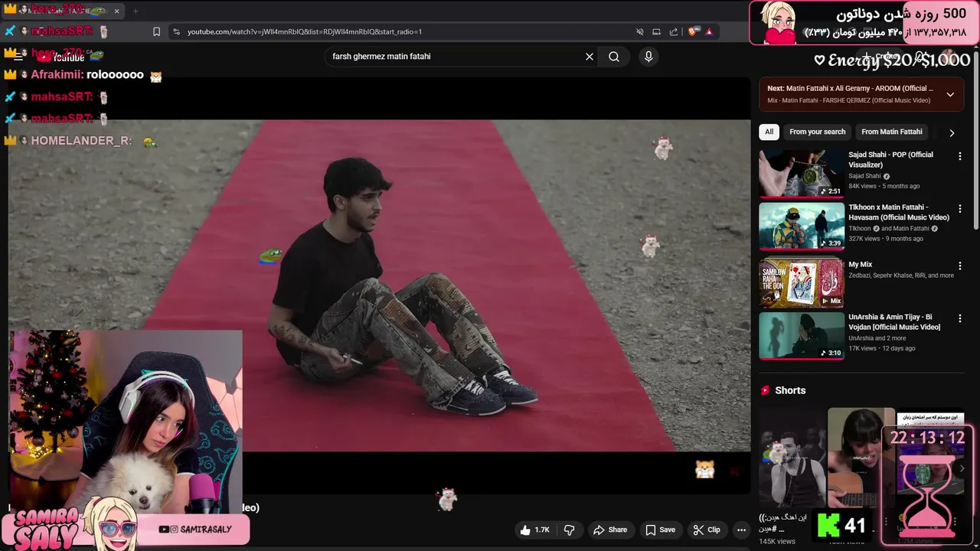This screenshot has height=551, width=980.
Task: Open a new browser tab
Action: tap(136, 11)
